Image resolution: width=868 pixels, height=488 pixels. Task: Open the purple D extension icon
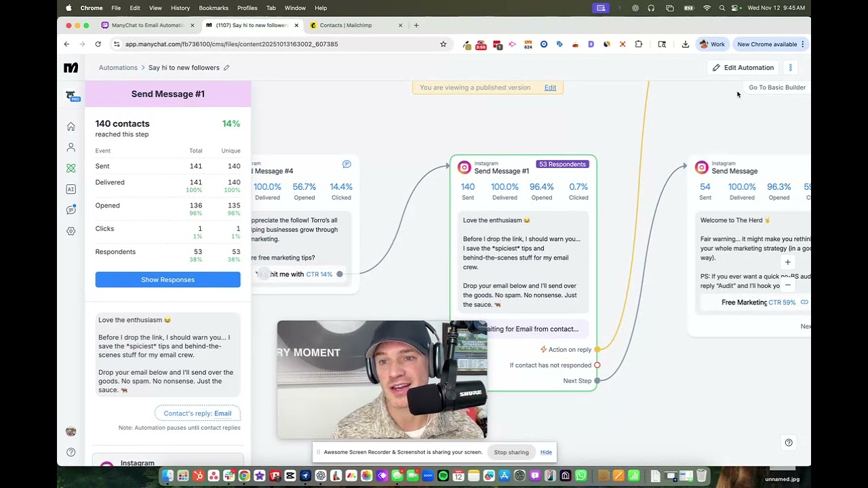[591, 44]
